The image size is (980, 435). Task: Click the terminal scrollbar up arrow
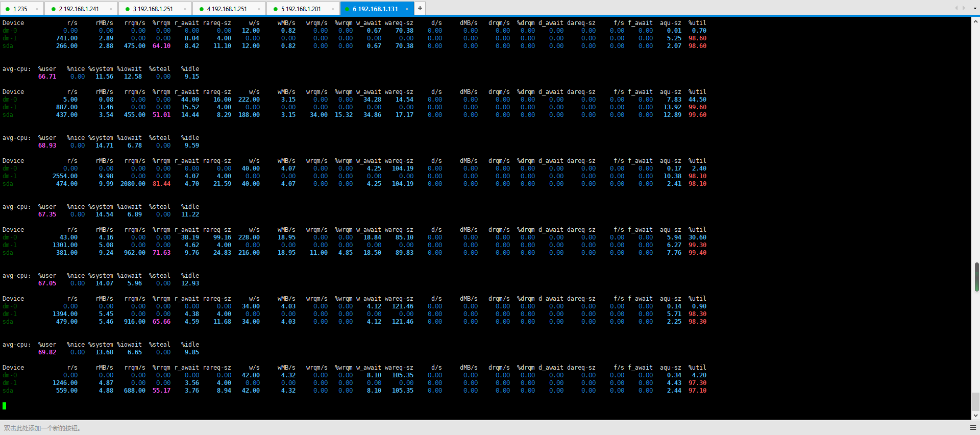pos(975,22)
